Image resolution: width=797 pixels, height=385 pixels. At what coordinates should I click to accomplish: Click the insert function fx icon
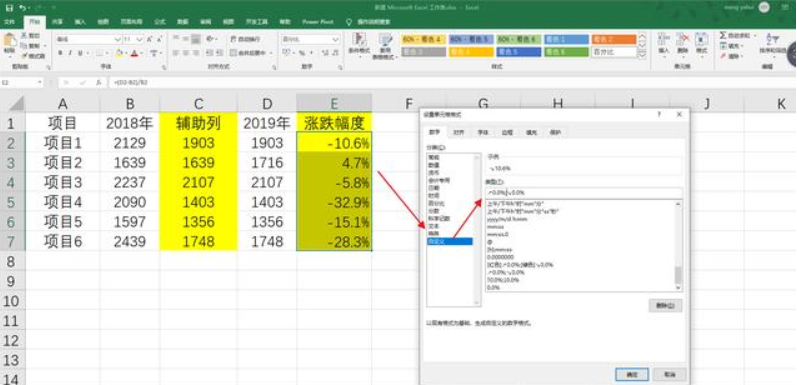(x=99, y=82)
